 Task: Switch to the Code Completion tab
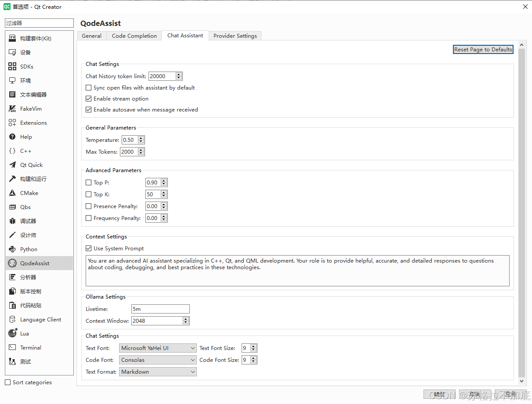click(134, 36)
